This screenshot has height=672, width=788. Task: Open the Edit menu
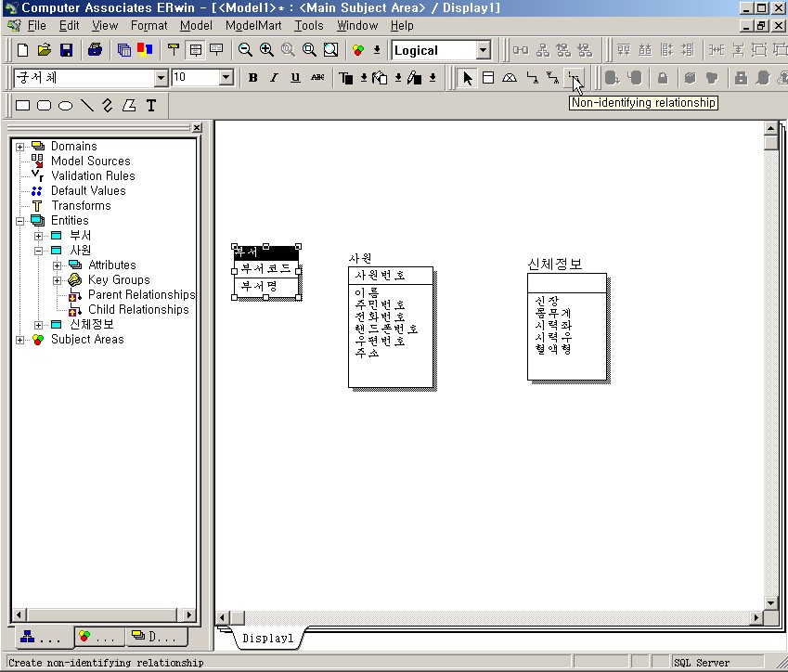[69, 26]
